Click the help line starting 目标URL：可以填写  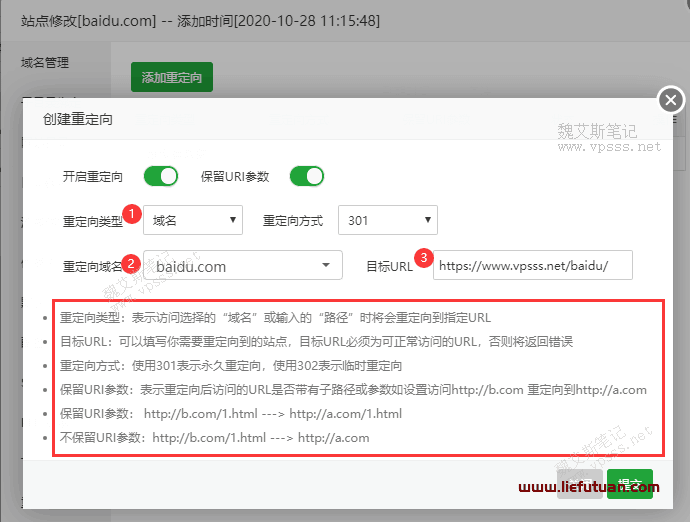316,342
